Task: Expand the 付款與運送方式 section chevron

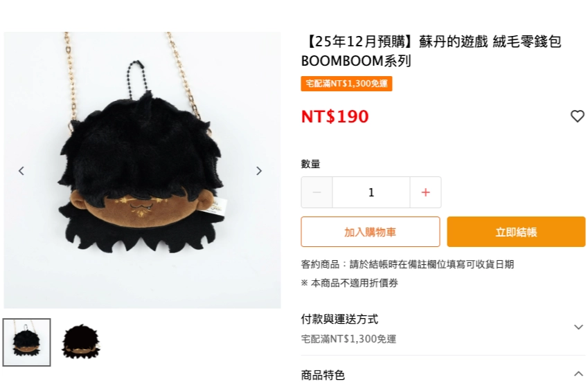Action: (578, 327)
